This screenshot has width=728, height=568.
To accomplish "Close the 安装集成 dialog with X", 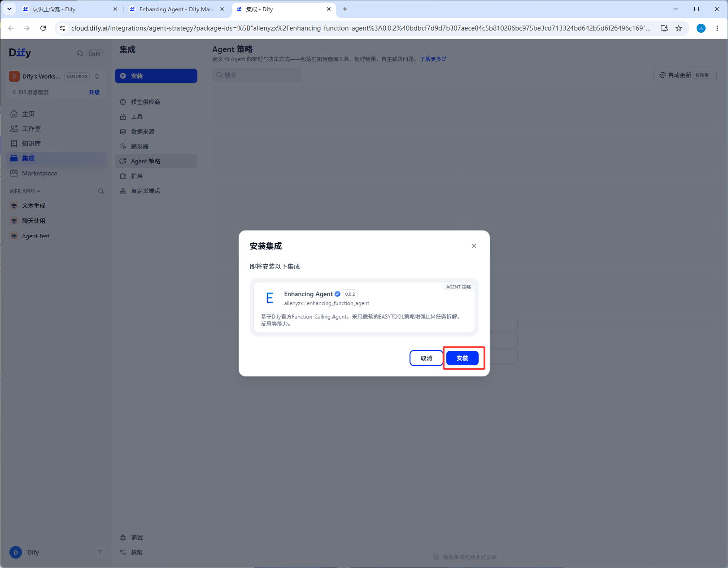I will pyautogui.click(x=474, y=246).
